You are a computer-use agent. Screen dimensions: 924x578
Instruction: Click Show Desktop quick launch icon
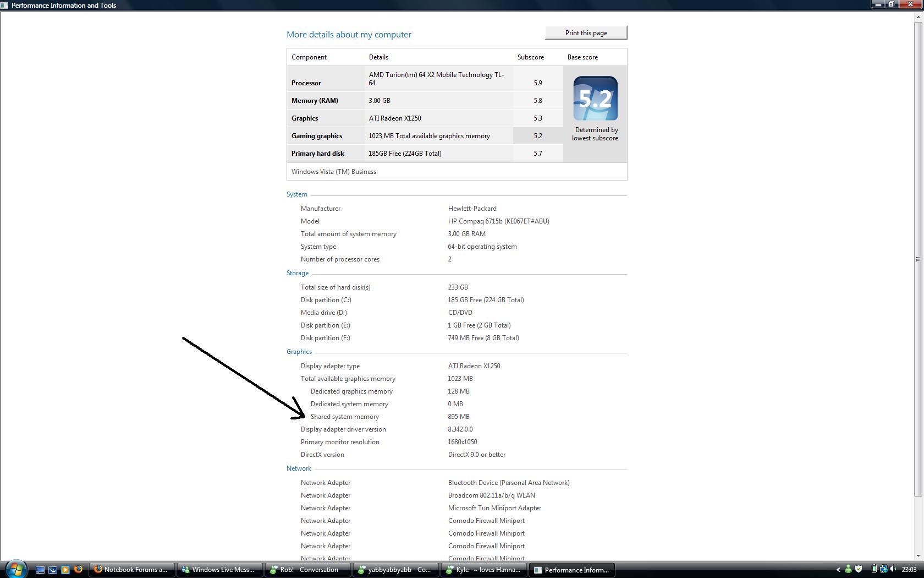[x=40, y=570]
